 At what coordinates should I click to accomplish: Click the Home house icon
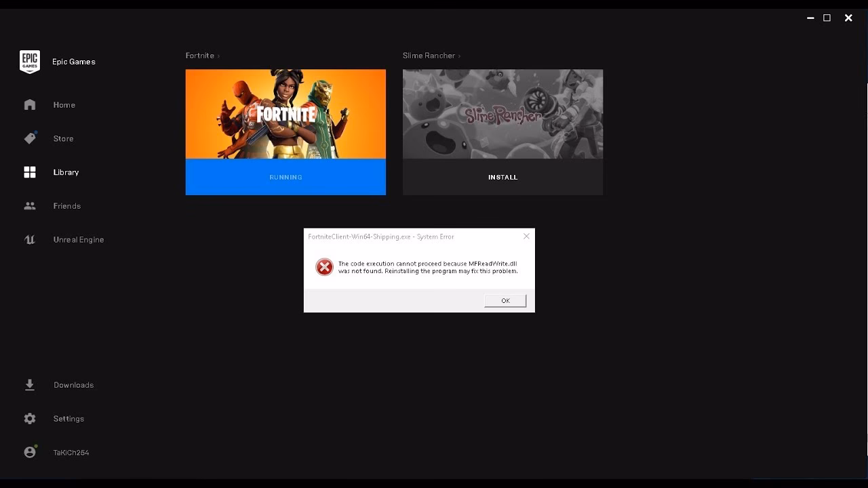(30, 104)
